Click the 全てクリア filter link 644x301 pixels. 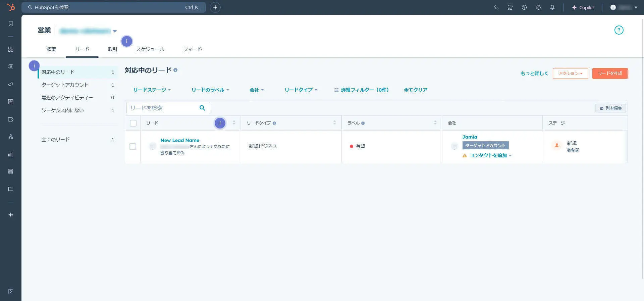[416, 90]
